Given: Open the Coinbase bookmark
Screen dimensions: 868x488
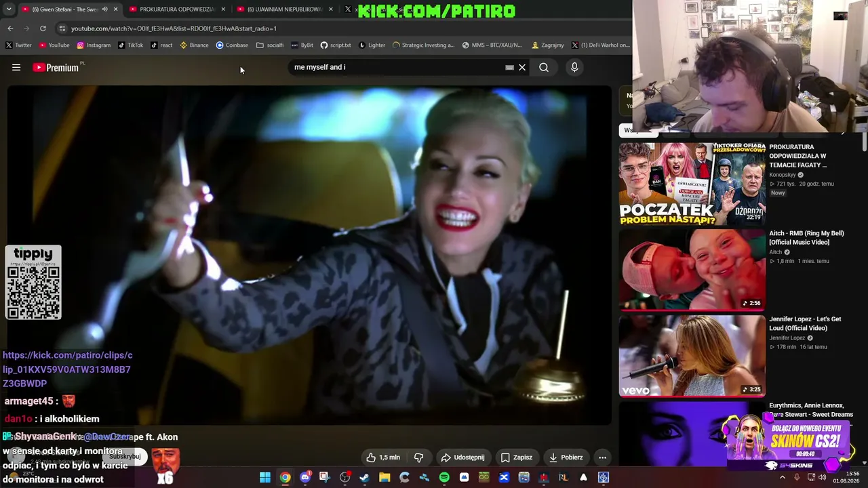Looking at the screenshot, I should pyautogui.click(x=232, y=45).
